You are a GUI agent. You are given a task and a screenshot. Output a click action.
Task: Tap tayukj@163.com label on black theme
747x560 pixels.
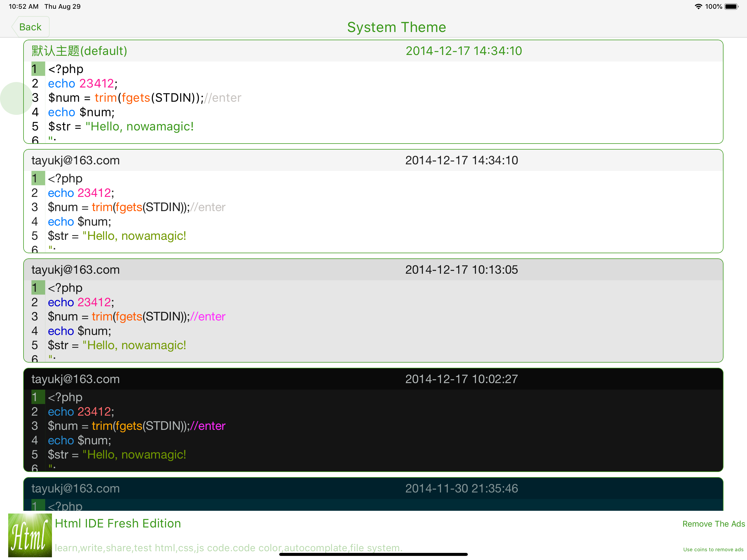point(75,379)
